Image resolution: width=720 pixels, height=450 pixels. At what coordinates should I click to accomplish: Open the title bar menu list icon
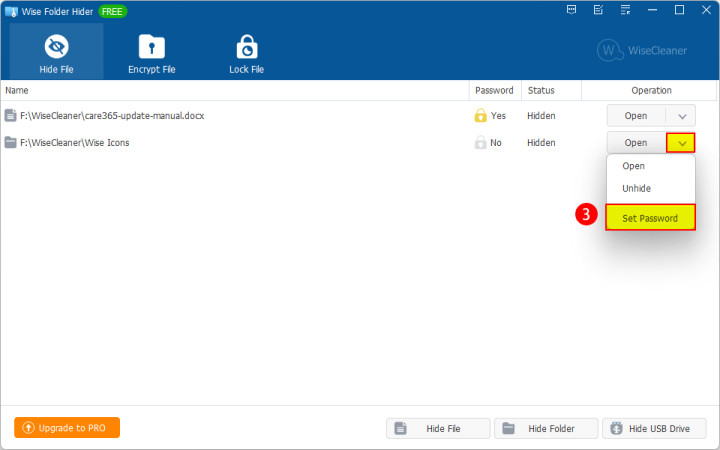pyautogui.click(x=625, y=10)
